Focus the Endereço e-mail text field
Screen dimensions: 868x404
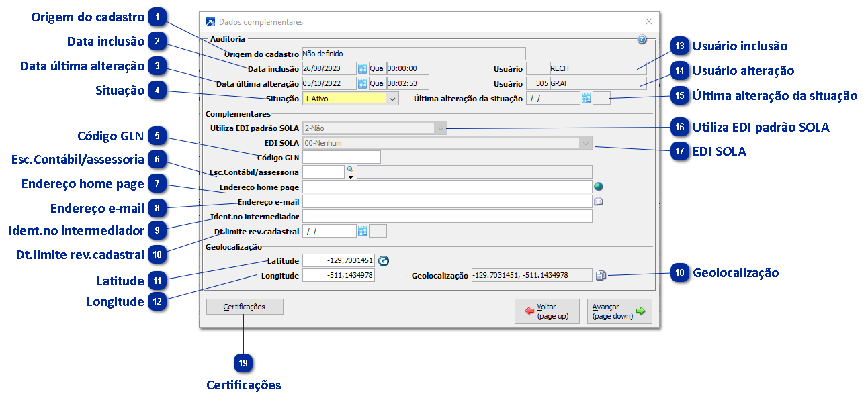(447, 201)
